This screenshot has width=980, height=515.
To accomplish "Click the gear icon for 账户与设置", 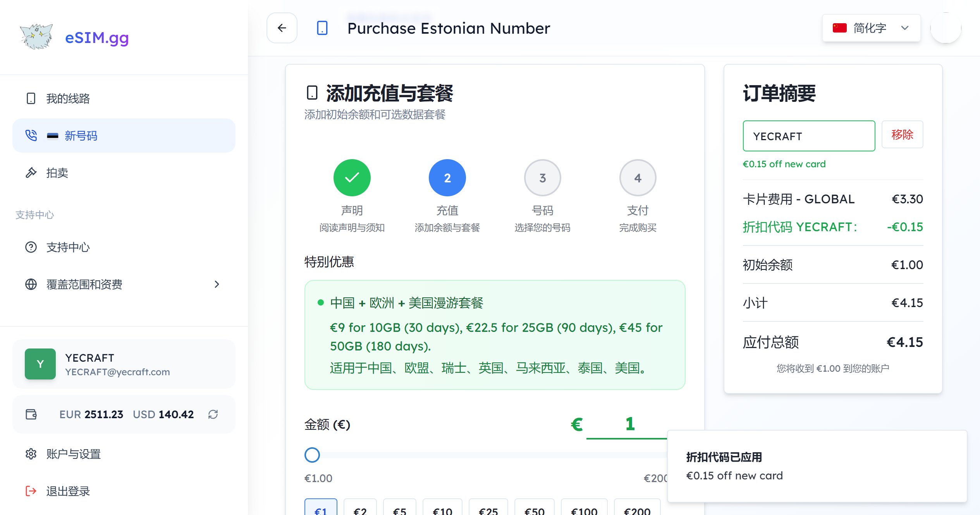I will (31, 454).
